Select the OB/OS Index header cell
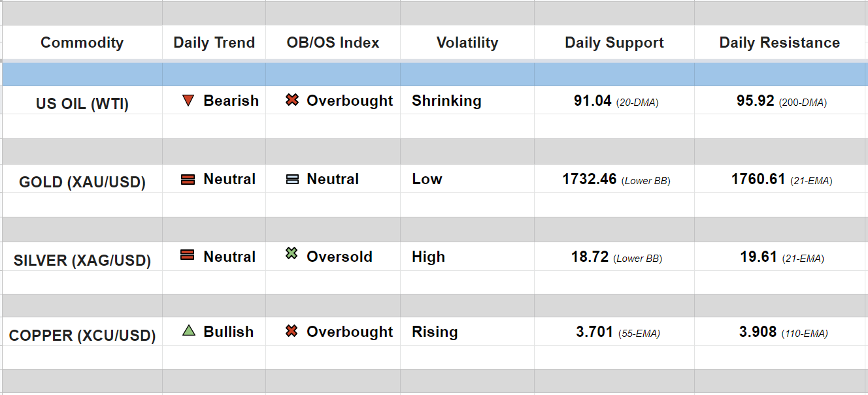This screenshot has width=868, height=395. (x=333, y=43)
